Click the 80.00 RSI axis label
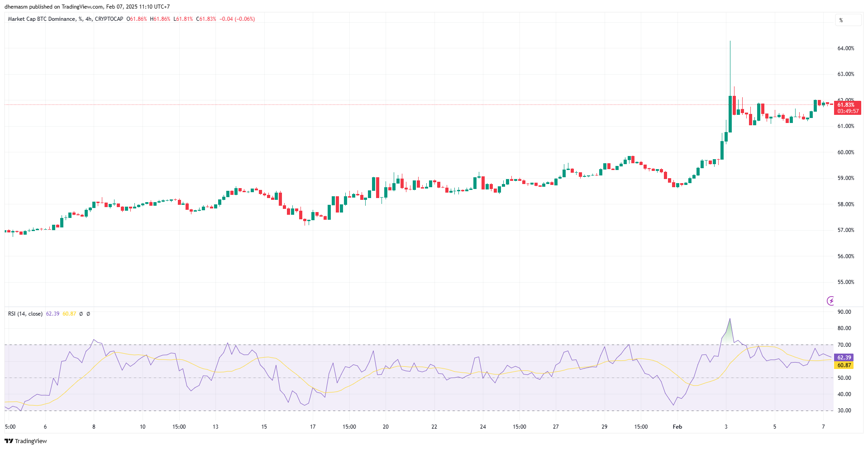This screenshot has width=868, height=449. pos(844,328)
